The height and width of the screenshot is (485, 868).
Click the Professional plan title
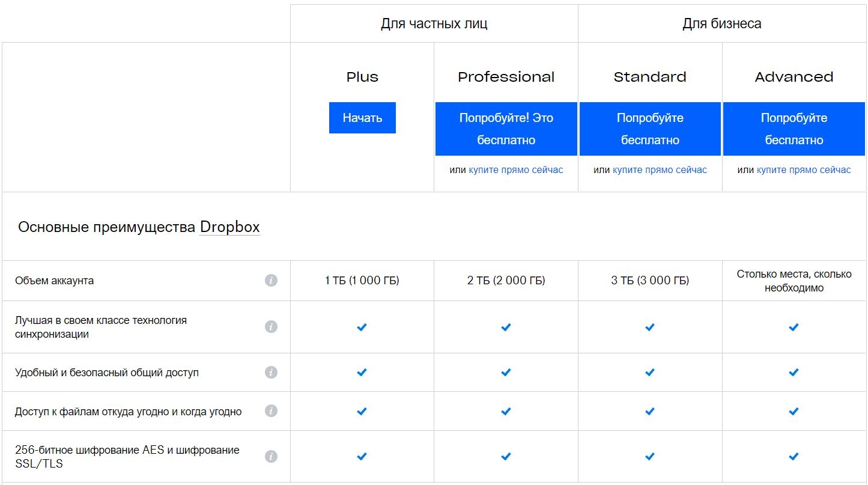(x=506, y=77)
